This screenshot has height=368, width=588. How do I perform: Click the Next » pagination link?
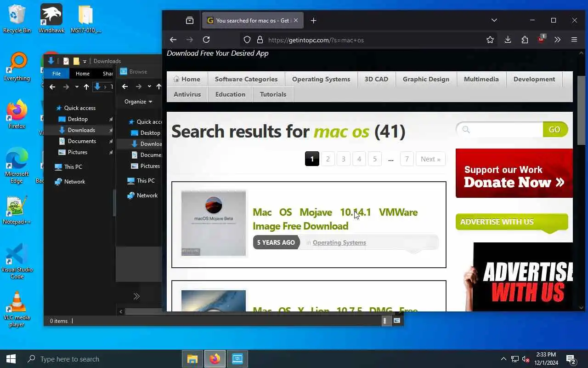[430, 159]
